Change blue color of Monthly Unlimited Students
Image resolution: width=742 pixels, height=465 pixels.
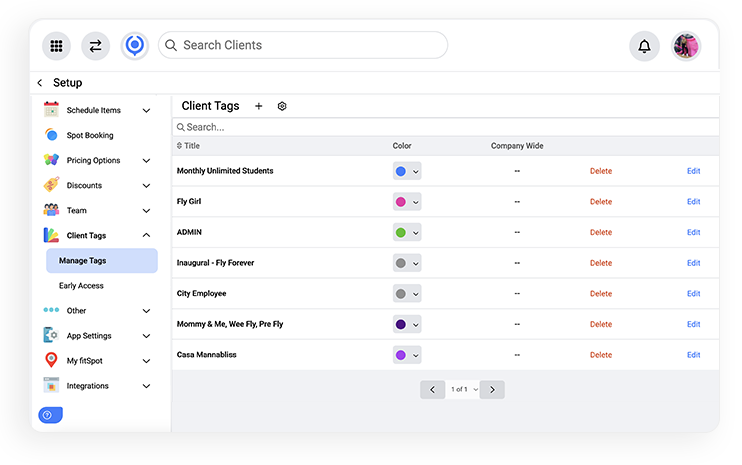click(x=407, y=171)
